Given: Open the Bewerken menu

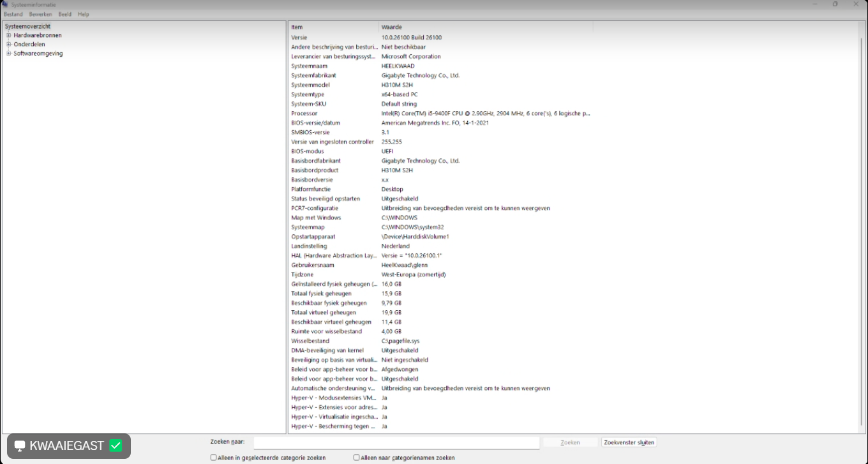Looking at the screenshot, I should [40, 14].
